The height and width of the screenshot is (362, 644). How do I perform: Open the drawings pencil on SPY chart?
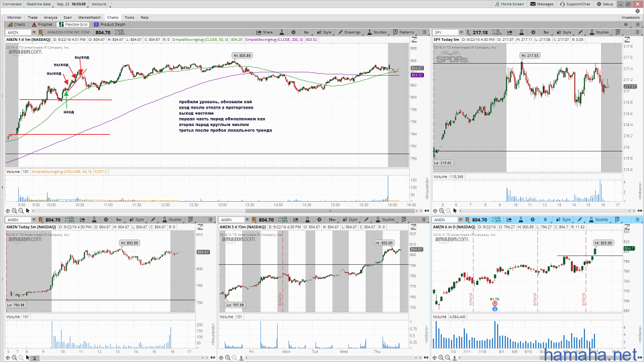[580, 32]
